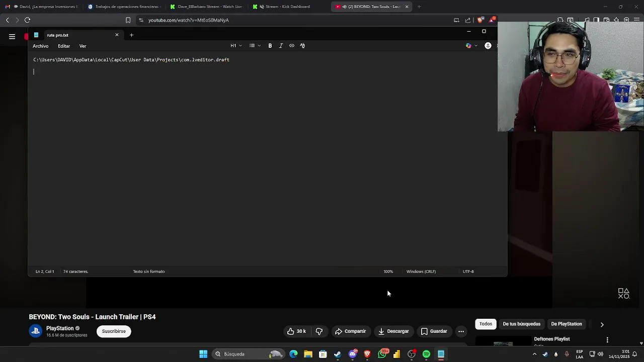Viewport: 644px width, 362px height.
Task: Open Discord from the taskbar
Action: [x=353, y=354]
